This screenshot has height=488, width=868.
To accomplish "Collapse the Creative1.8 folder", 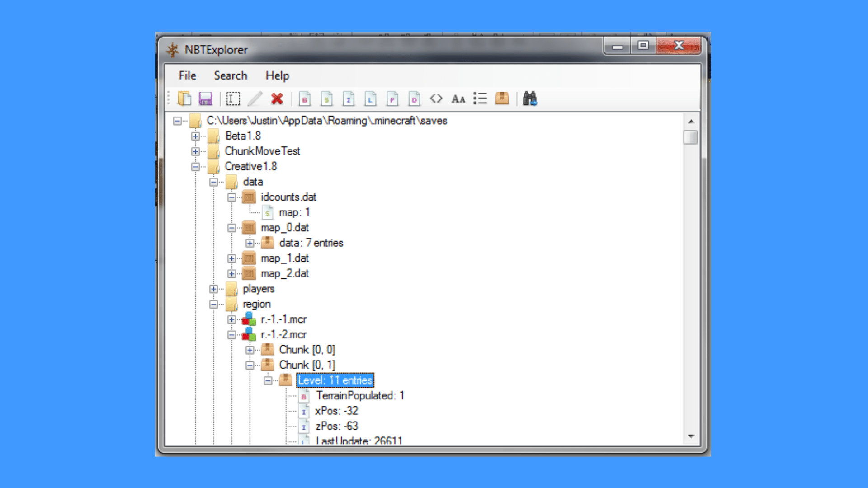I will (x=195, y=167).
